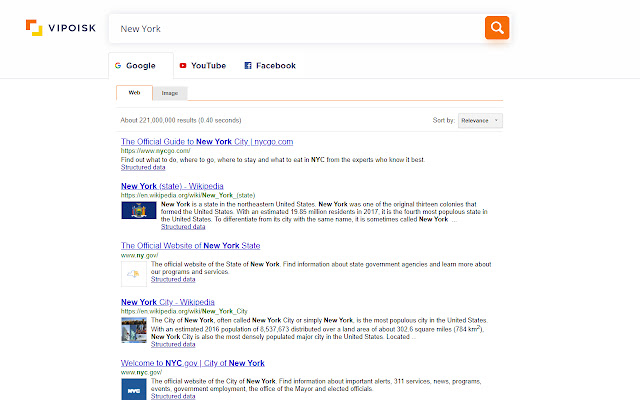Screen dimensions: 640x400
Task: Open The Official Website of New York State
Action: pos(191,246)
